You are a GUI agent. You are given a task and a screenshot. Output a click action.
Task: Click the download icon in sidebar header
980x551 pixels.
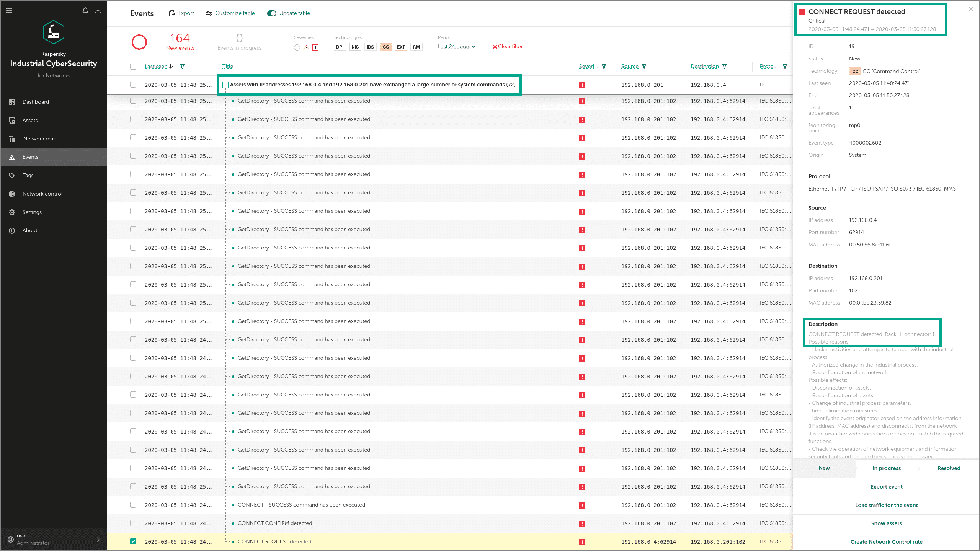(x=98, y=10)
